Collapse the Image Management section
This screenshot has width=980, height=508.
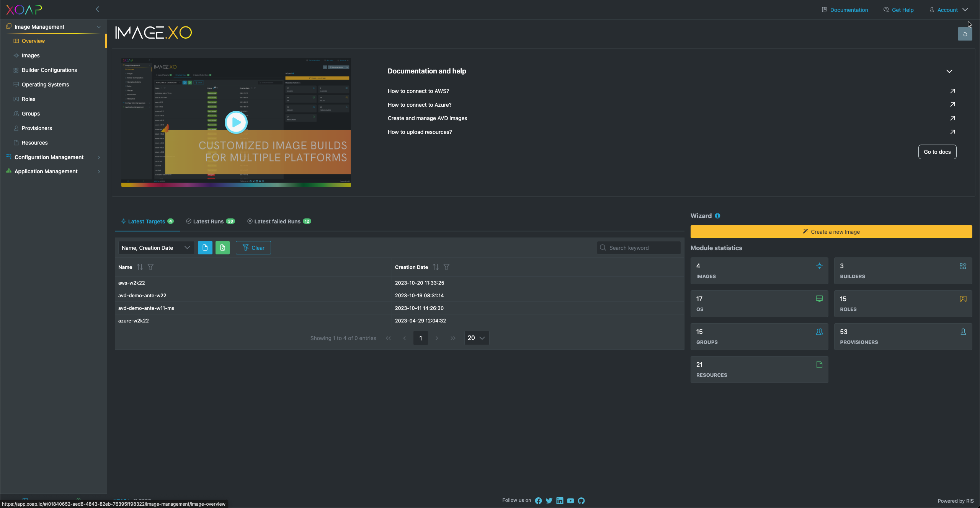(99, 27)
